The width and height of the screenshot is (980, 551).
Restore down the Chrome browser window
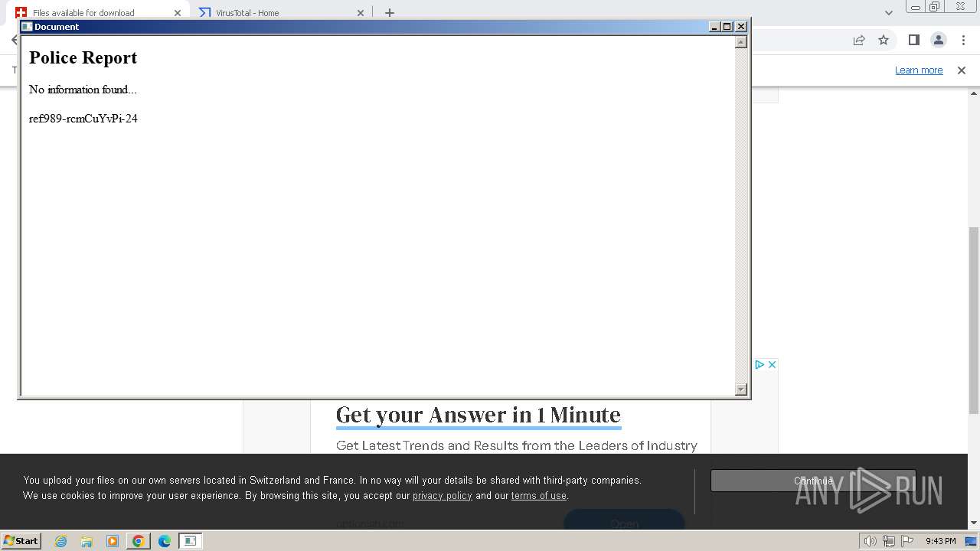[x=935, y=7]
